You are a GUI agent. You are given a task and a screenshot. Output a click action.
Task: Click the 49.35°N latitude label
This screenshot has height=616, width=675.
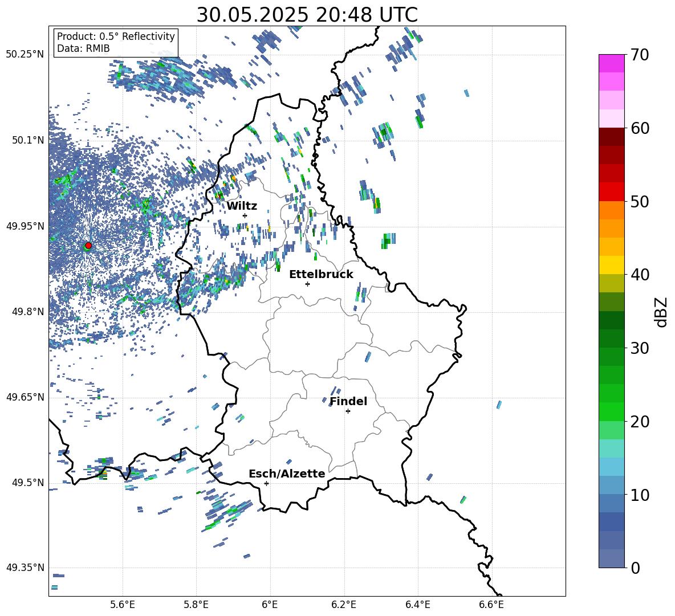25,568
